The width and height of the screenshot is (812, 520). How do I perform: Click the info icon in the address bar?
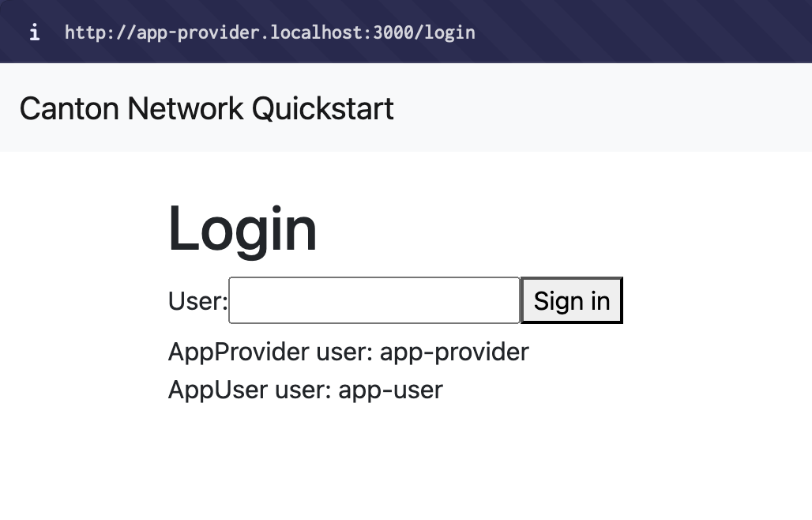[35, 32]
